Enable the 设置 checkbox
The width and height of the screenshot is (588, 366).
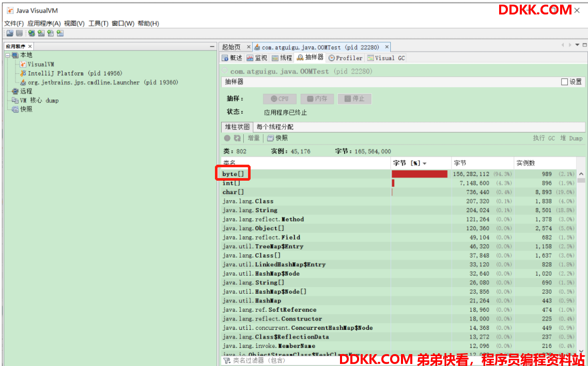(564, 82)
